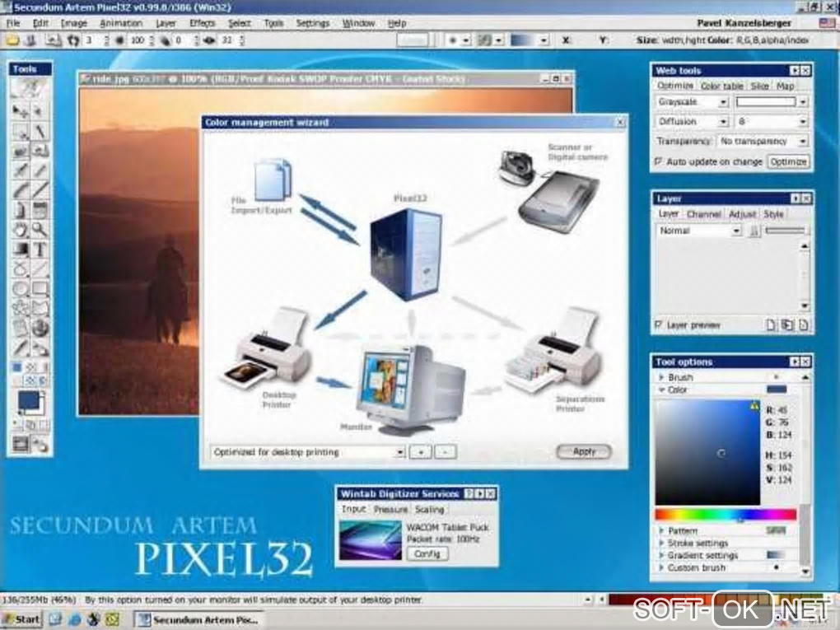Expand the Pattern section

[661, 530]
